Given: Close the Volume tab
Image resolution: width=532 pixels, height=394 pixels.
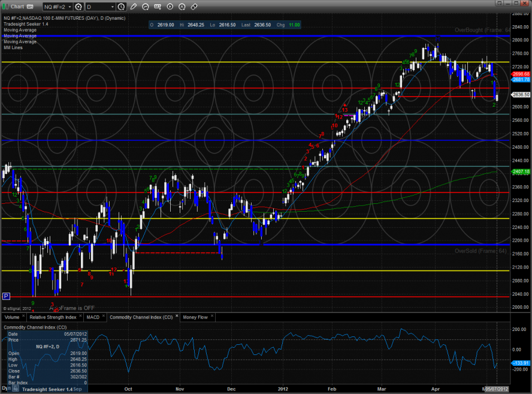Looking at the screenshot, I should coord(22,317).
